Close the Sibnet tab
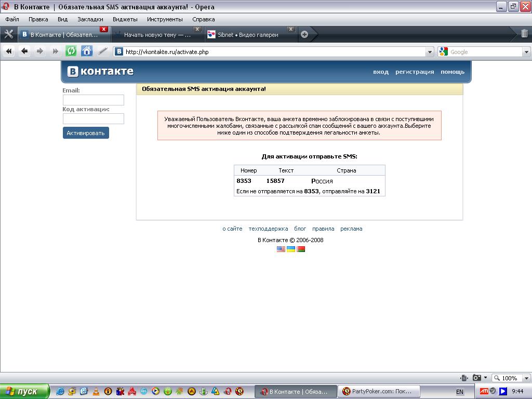This screenshot has width=532, height=399. tap(291, 29)
